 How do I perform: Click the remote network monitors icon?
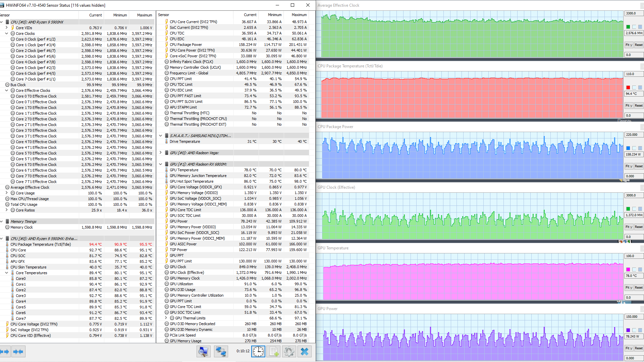(221, 351)
